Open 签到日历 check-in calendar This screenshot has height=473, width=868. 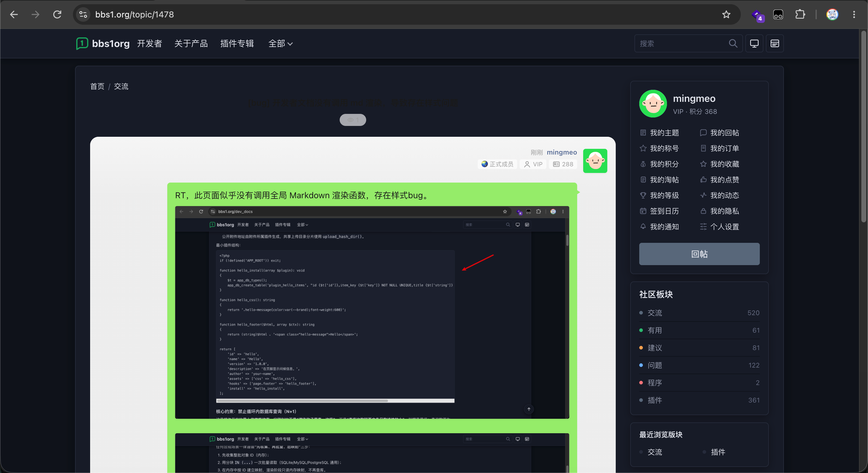659,211
